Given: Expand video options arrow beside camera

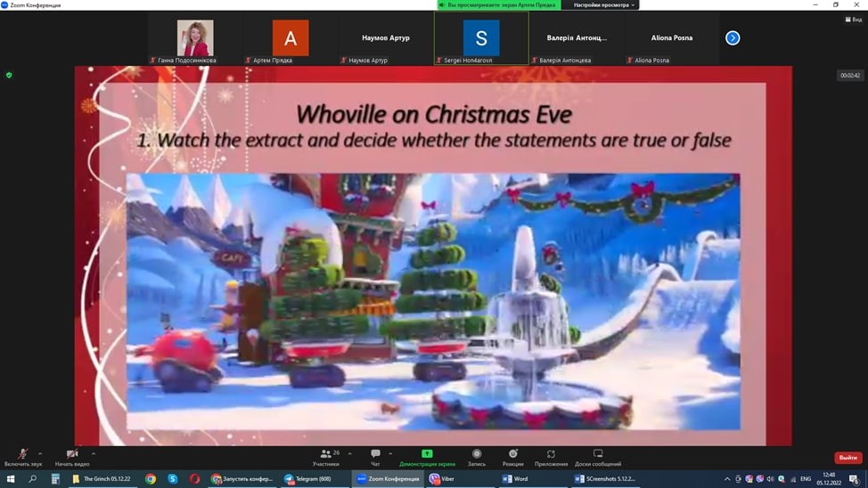Looking at the screenshot, I should click(94, 453).
